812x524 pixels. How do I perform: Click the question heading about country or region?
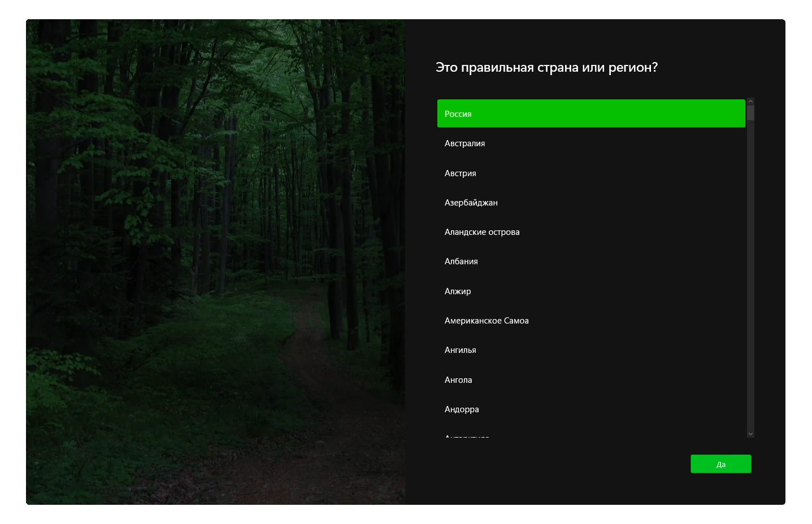(546, 67)
